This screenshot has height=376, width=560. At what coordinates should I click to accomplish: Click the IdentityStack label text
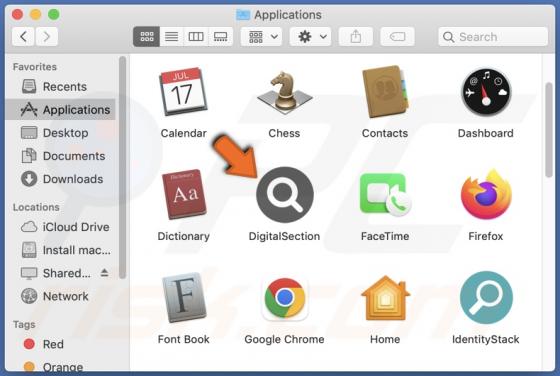(486, 339)
